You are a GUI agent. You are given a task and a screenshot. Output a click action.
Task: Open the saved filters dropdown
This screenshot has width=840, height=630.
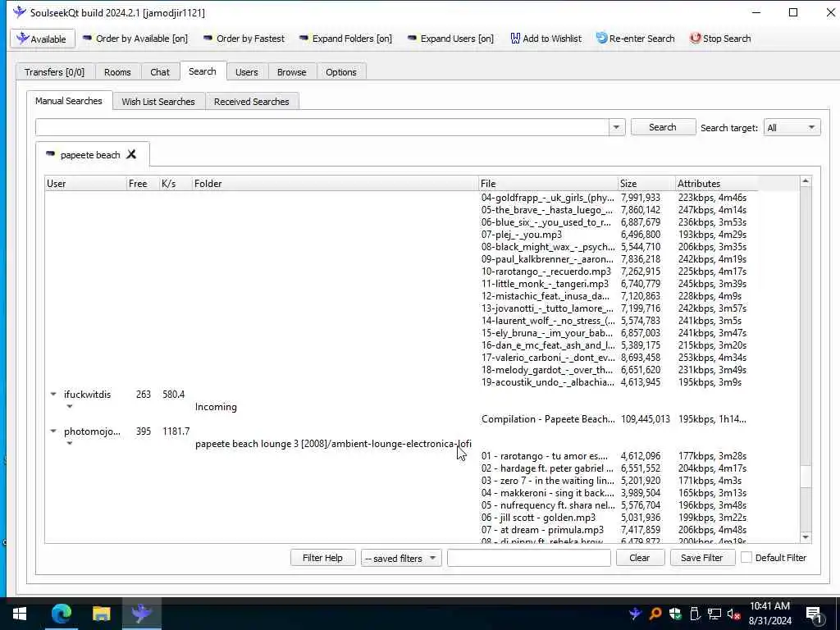pos(400,558)
